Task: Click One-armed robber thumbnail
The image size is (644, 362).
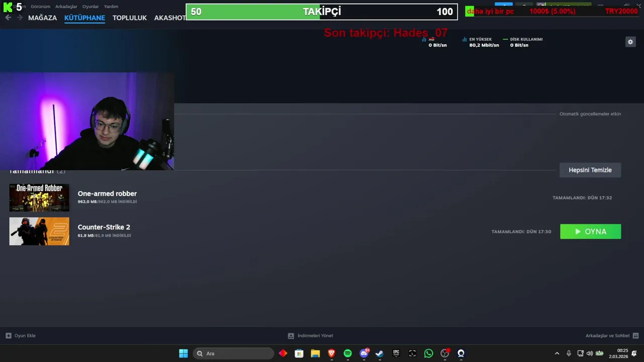Action: coord(39,198)
